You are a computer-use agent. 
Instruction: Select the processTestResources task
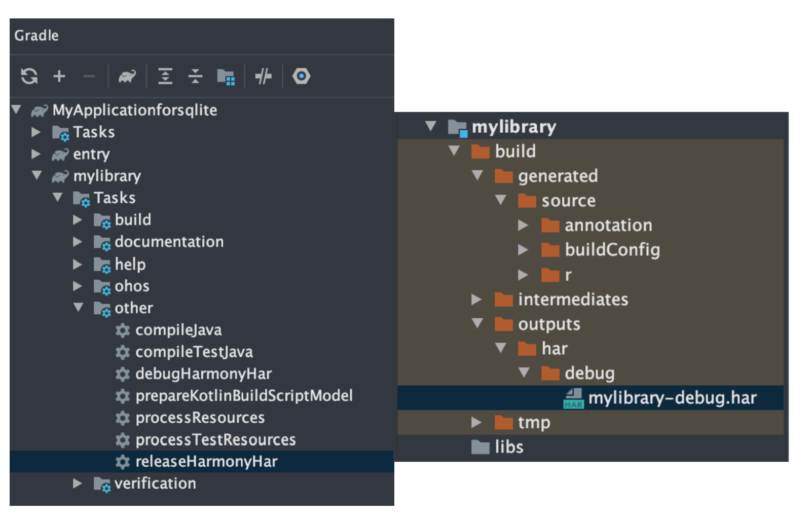(215, 439)
